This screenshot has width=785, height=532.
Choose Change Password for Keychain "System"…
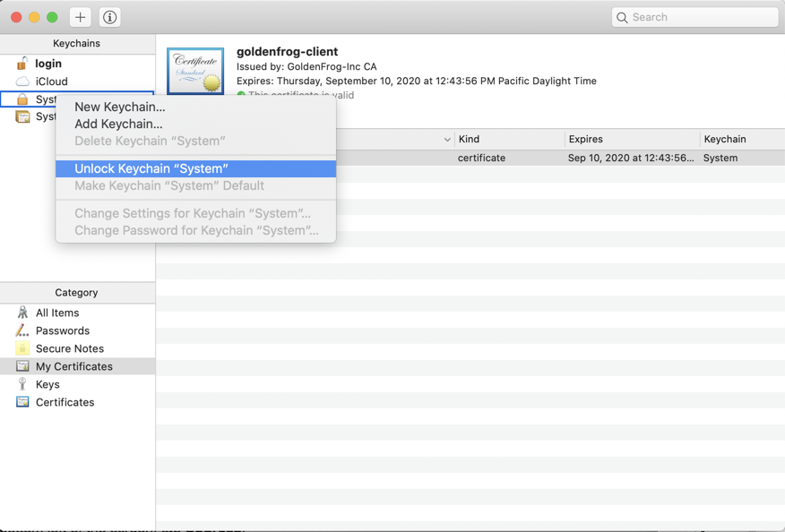click(195, 230)
